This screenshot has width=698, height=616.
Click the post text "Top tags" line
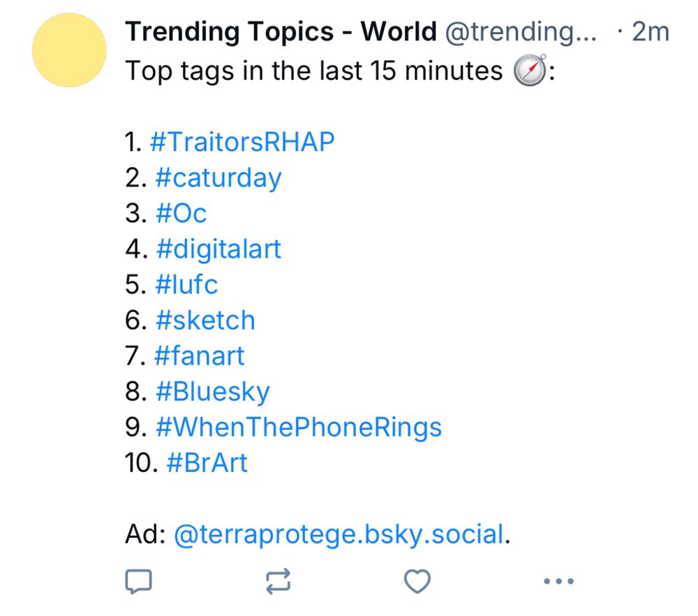pyautogui.click(x=313, y=71)
